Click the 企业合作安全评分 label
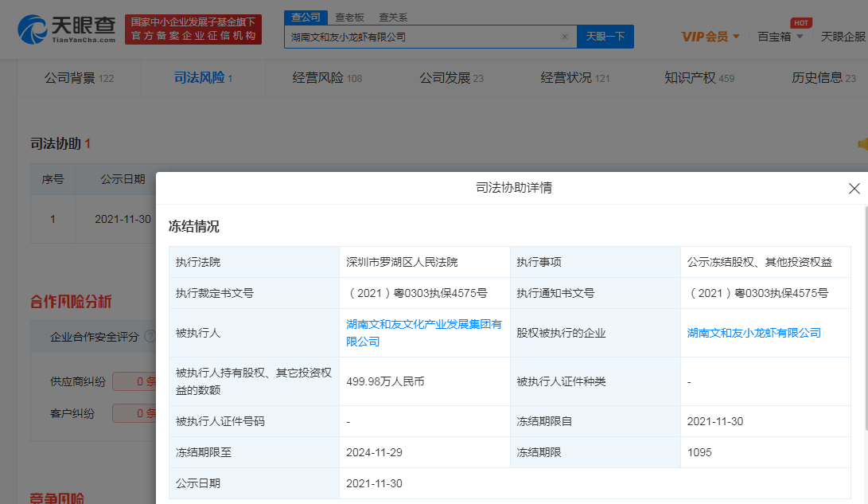The image size is (868, 504). [x=95, y=337]
